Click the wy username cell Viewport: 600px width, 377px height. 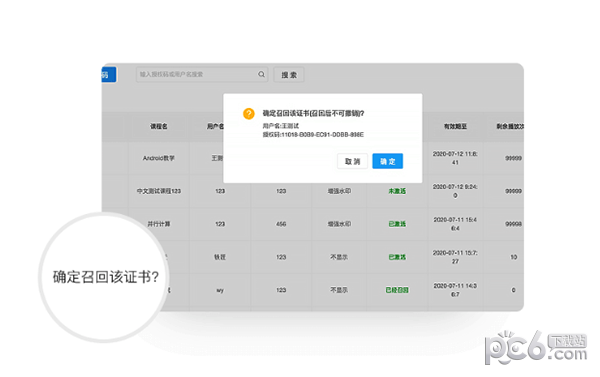point(220,290)
